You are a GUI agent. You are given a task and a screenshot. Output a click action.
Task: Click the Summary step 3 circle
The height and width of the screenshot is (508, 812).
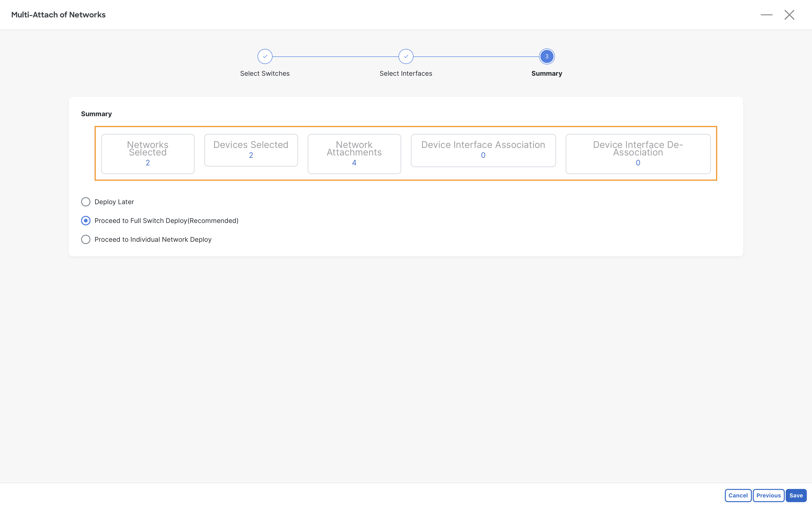click(x=547, y=56)
